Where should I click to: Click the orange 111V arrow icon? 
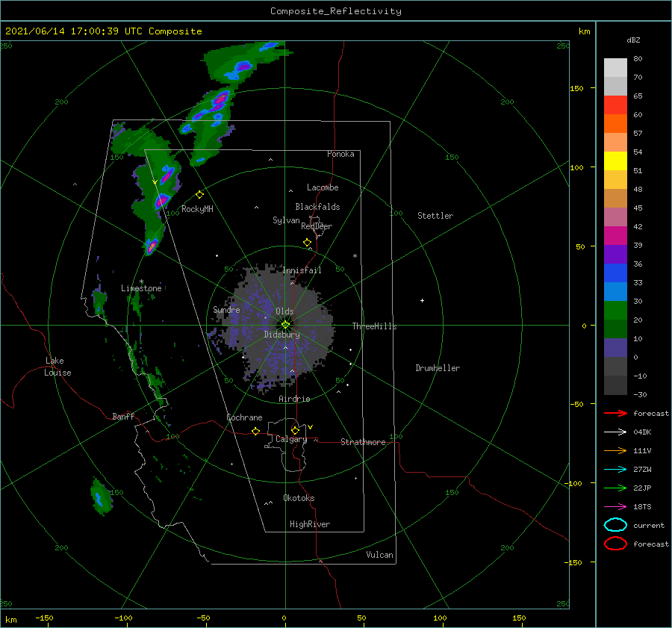tap(615, 450)
